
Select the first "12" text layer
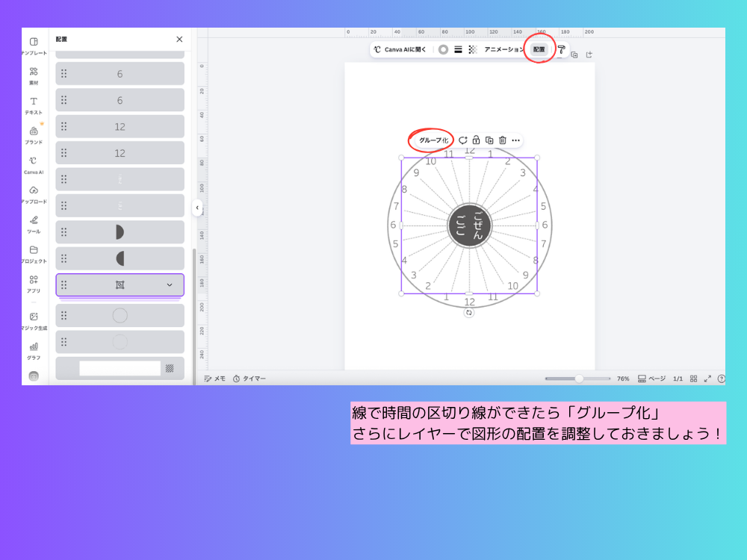pyautogui.click(x=120, y=127)
